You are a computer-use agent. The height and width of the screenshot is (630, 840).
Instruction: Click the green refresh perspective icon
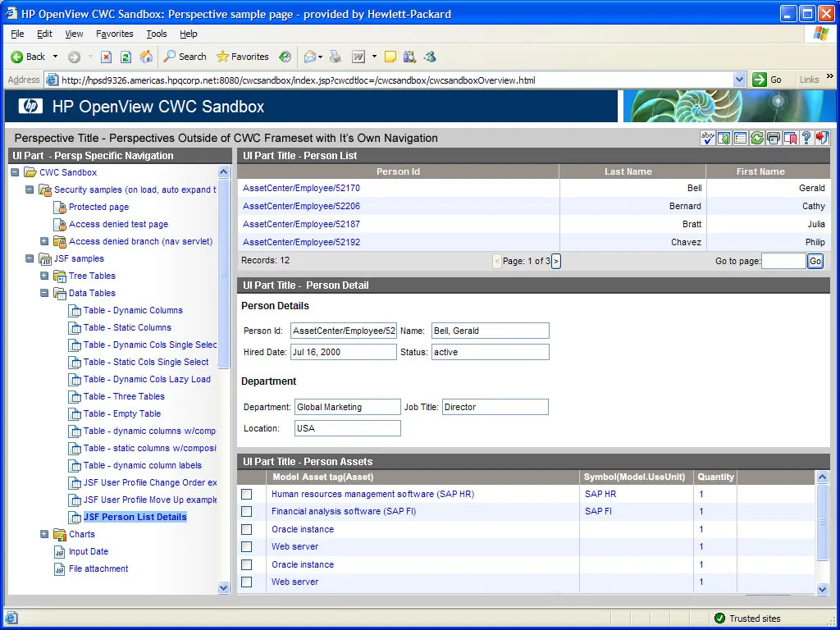click(756, 138)
